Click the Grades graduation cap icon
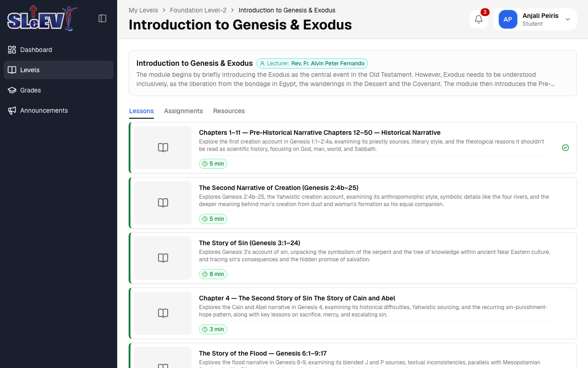The width and height of the screenshot is (588, 368). point(12,90)
